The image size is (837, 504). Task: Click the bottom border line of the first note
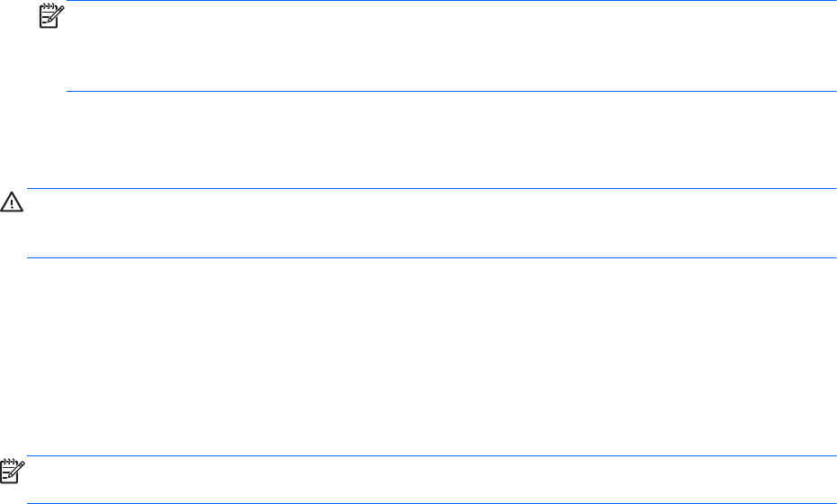pyautogui.click(x=450, y=91)
